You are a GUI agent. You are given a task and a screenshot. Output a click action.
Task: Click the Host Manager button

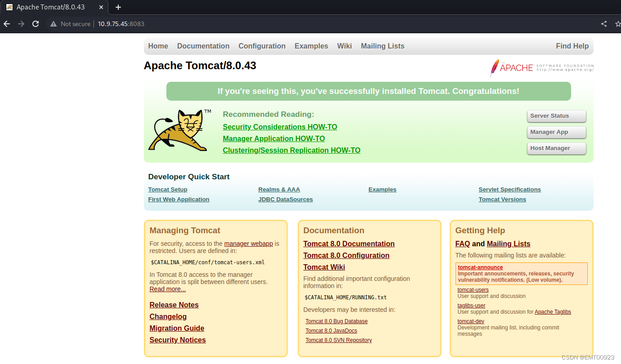[557, 148]
